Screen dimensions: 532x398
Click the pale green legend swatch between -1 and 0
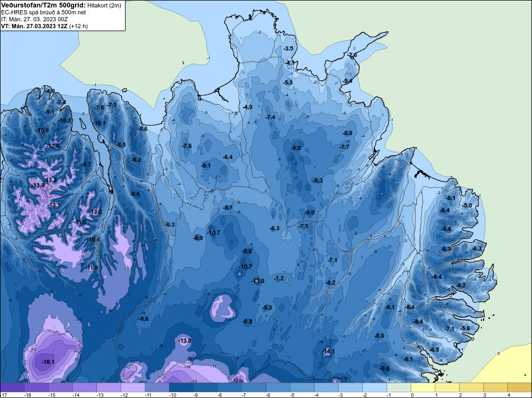pyautogui.click(x=398, y=387)
